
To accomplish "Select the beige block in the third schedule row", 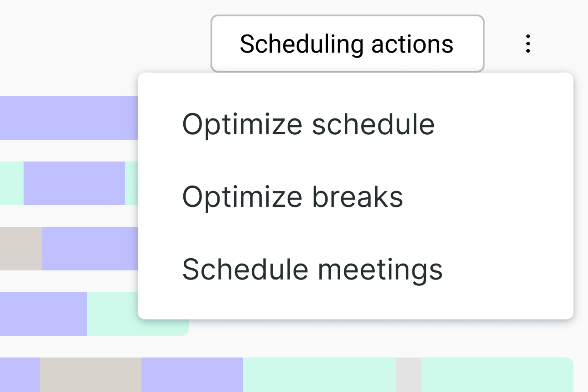I will click(x=20, y=248).
